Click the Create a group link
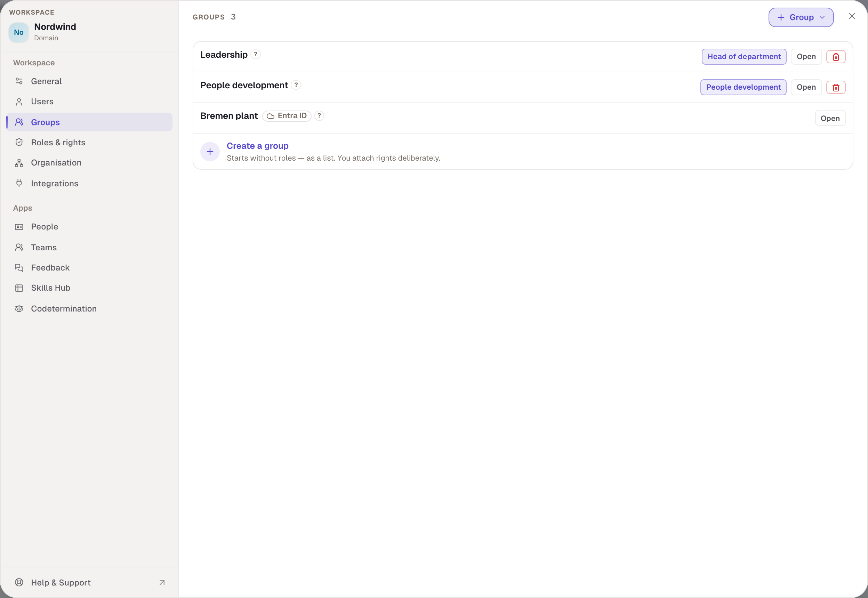Screen dimensions: 868x598 (x=257, y=146)
